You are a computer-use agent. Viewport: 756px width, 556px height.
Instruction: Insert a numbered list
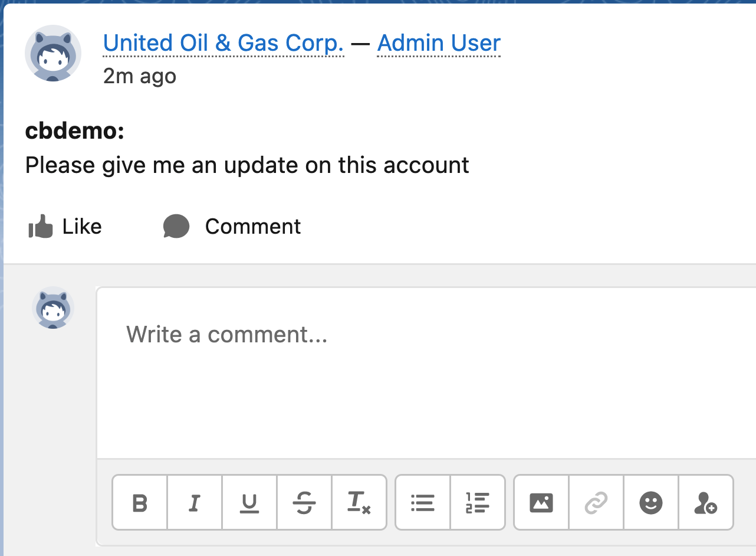[478, 503]
